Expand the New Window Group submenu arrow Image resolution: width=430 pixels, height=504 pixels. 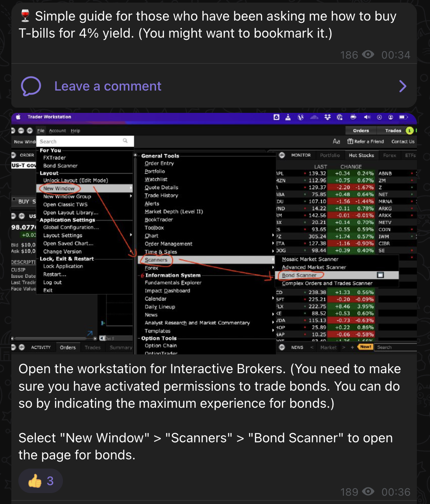[x=131, y=196]
